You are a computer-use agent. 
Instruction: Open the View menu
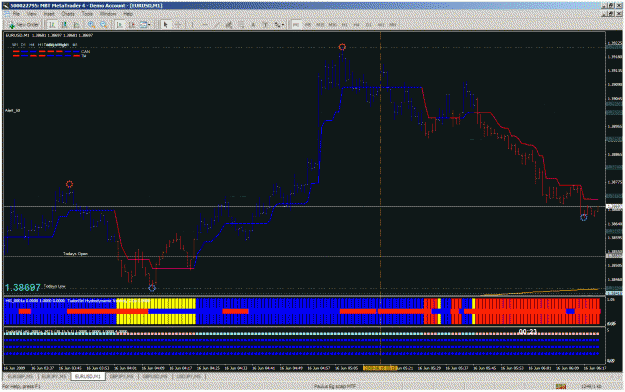click(31, 14)
